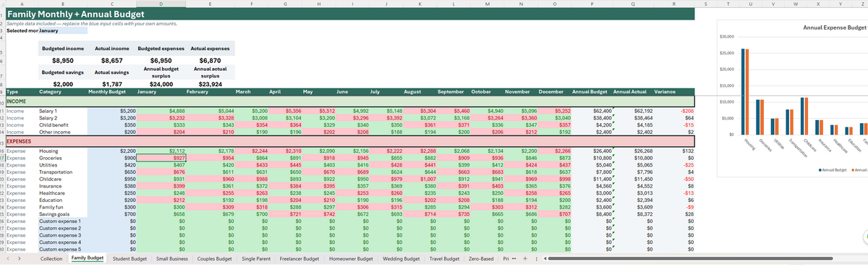The height and width of the screenshot is (265, 868).
Task: Click the Annual Expense Budget chart title
Action: (835, 27)
